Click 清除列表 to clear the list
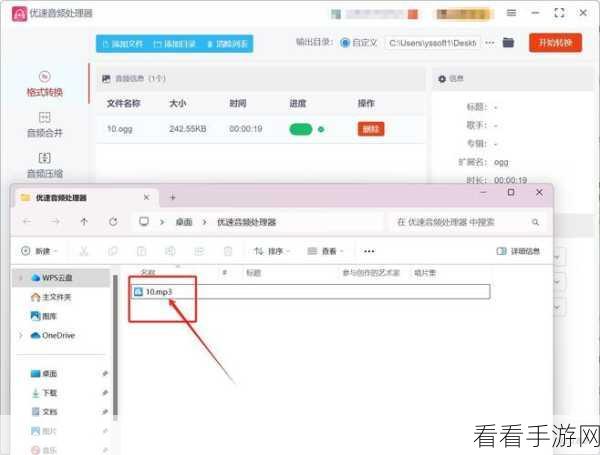The height and width of the screenshot is (455, 600). tap(227, 44)
